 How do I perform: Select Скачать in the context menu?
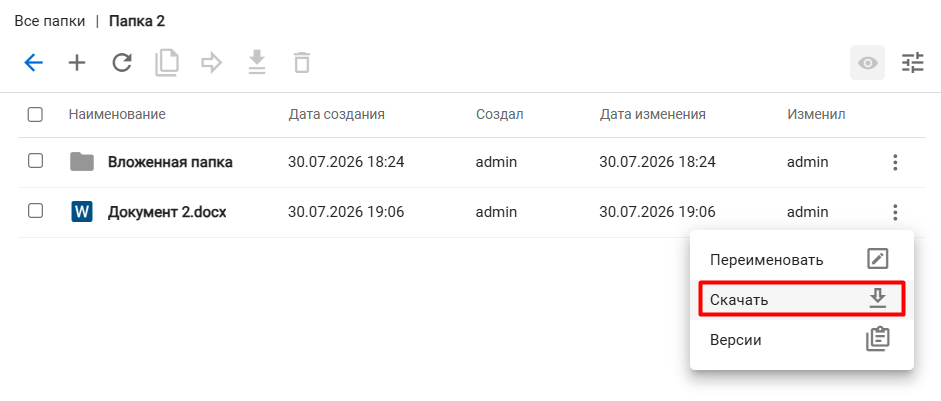point(802,300)
